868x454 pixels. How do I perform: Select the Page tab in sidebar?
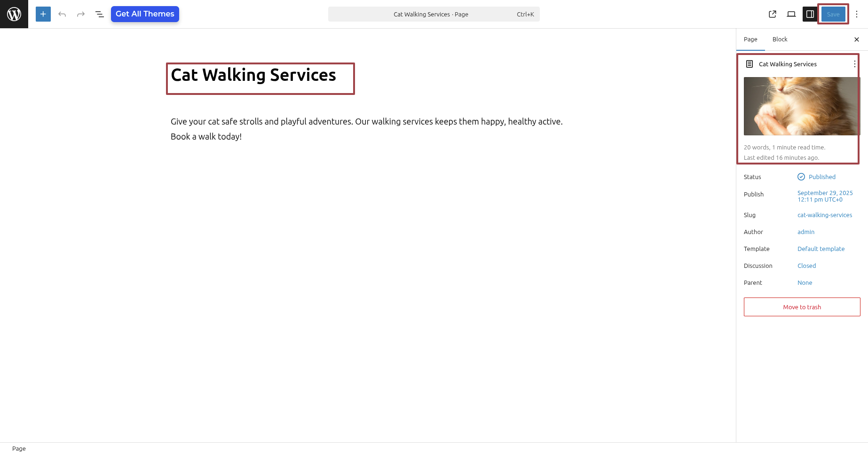pos(750,39)
